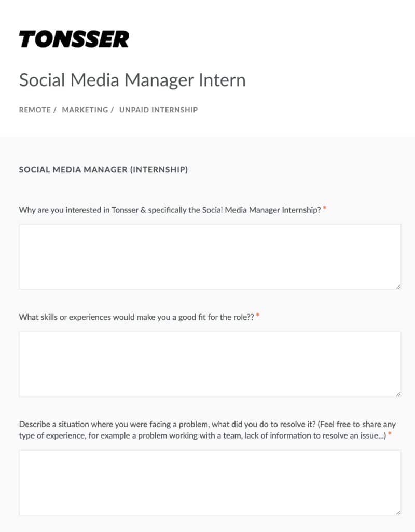Viewport: 415px width, 532px height.
Task: Focus the 'Describe a situation' answer box
Action: point(210,483)
